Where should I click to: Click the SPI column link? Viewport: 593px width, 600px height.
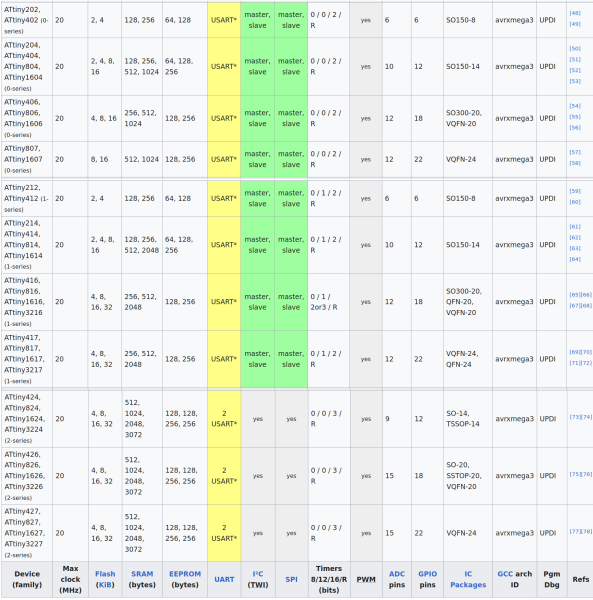tap(291, 579)
